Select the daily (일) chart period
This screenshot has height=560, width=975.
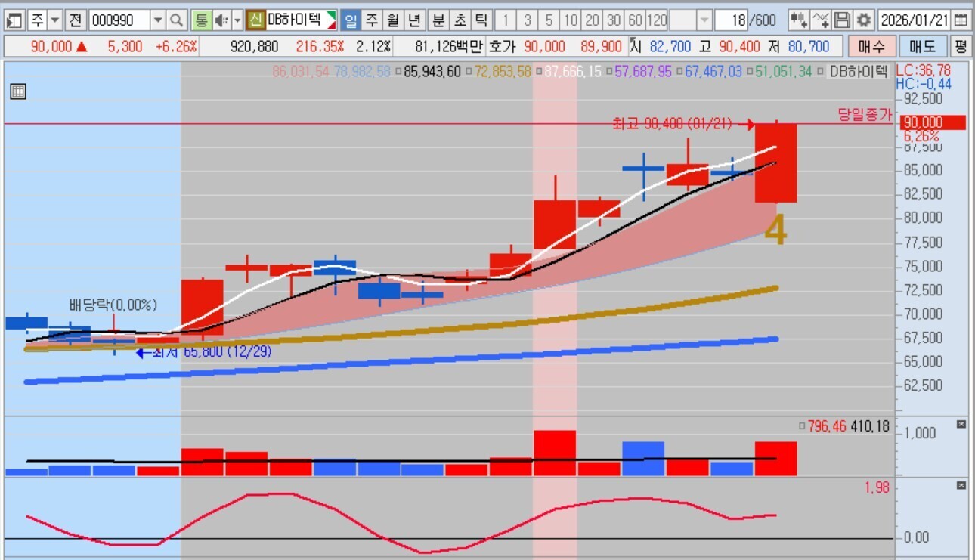point(351,20)
